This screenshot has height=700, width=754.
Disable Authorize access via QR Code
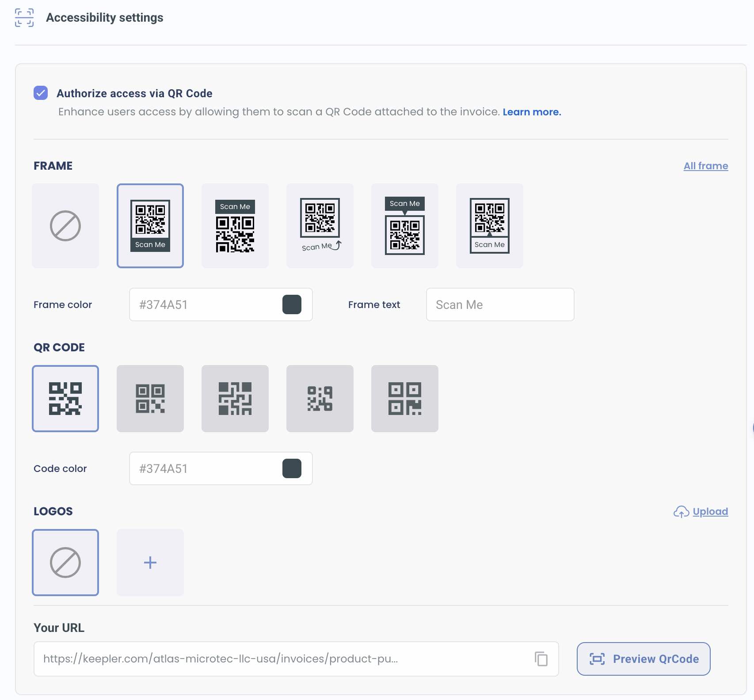40,93
